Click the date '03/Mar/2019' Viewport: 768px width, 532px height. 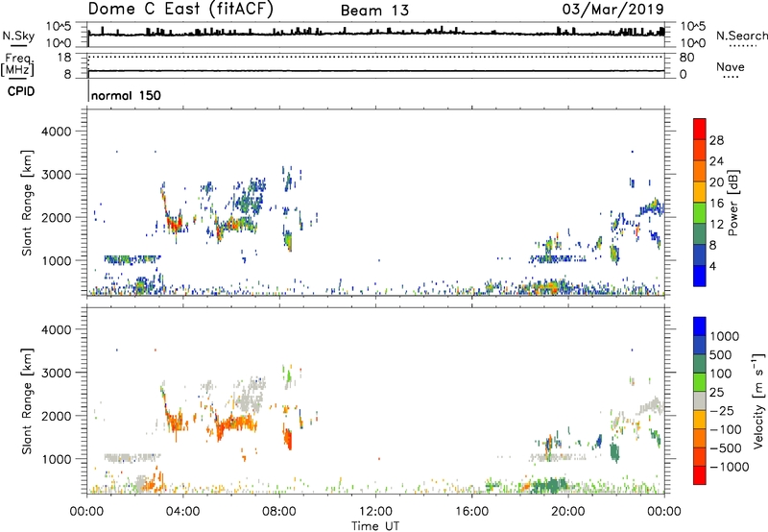(x=612, y=10)
